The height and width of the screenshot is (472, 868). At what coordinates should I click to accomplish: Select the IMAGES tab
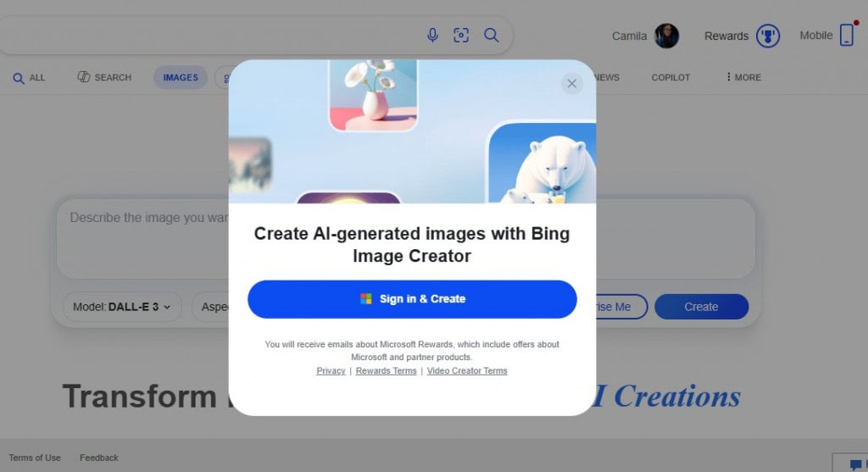tap(181, 77)
